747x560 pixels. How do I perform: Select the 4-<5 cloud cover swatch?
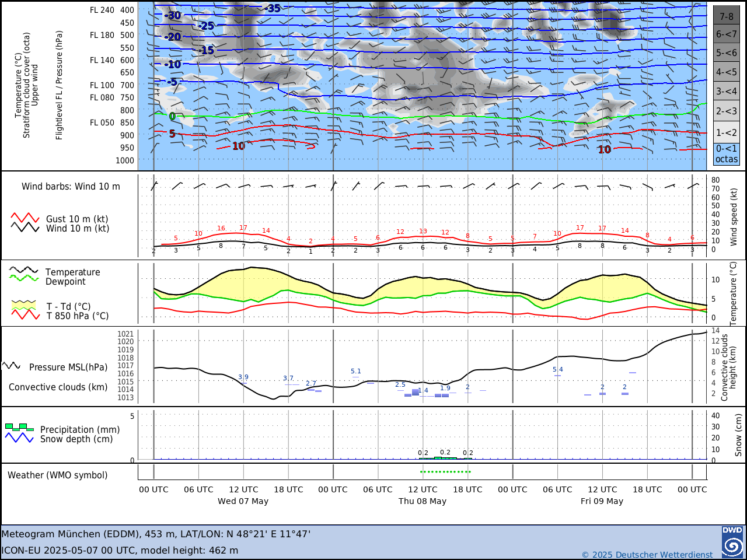(x=726, y=72)
